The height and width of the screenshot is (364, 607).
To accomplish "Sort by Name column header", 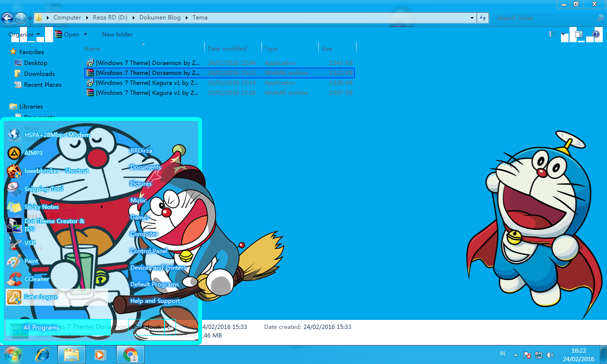I will pos(144,49).
